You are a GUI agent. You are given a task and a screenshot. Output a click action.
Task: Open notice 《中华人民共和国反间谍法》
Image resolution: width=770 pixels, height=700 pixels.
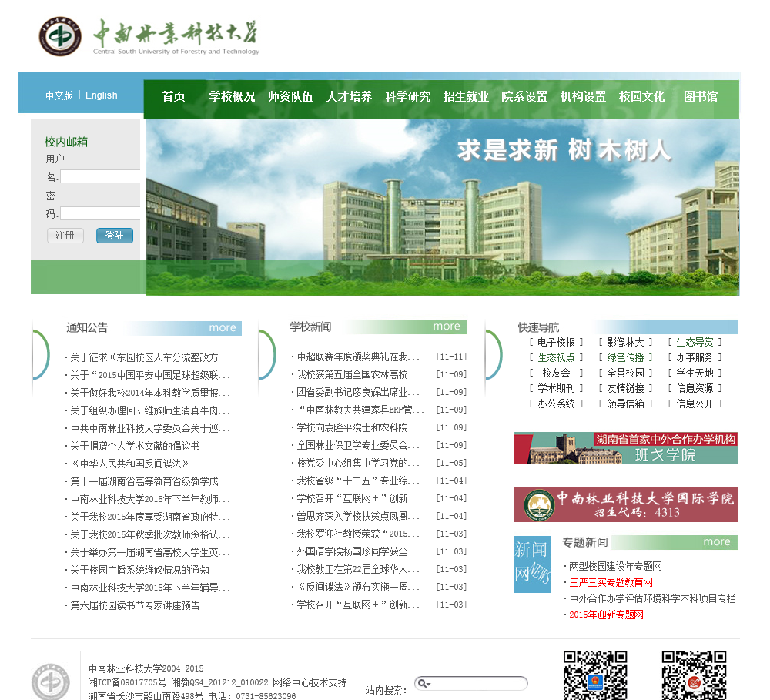coord(129,464)
